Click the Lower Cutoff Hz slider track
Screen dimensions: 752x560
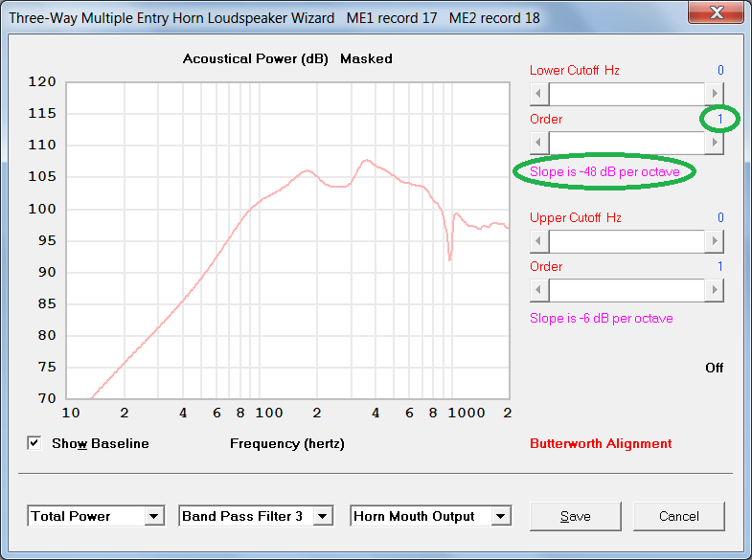(627, 94)
